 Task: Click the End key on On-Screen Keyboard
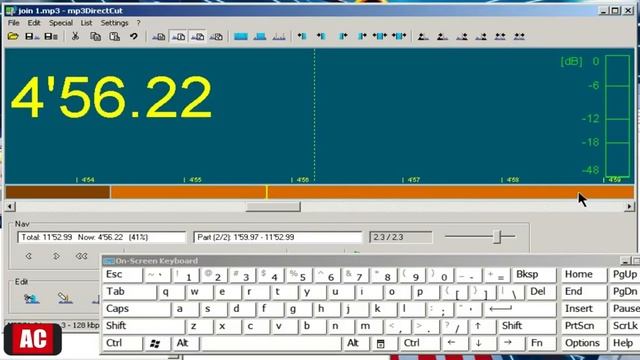click(583, 292)
